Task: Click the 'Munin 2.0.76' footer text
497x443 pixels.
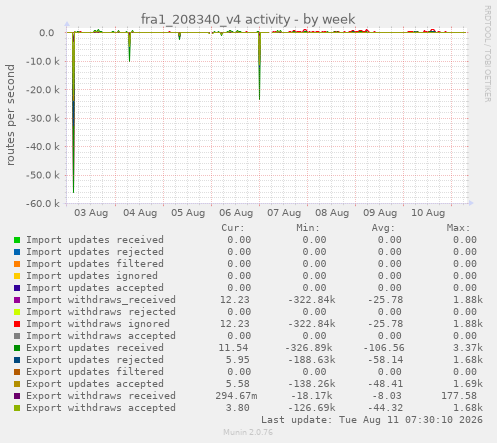Action: click(248, 432)
